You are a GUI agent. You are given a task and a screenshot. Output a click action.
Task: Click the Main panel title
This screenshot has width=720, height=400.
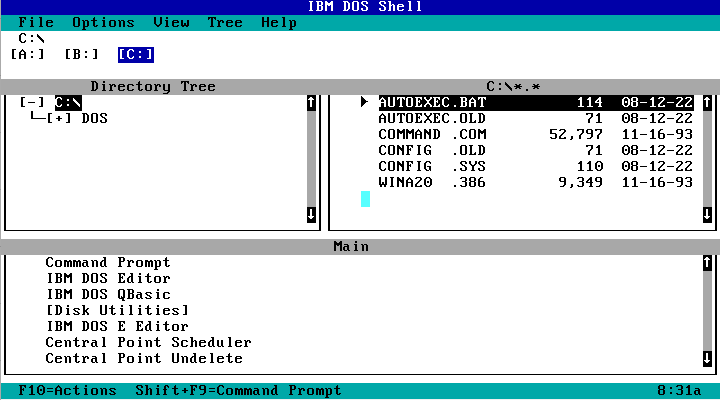[x=351, y=247]
